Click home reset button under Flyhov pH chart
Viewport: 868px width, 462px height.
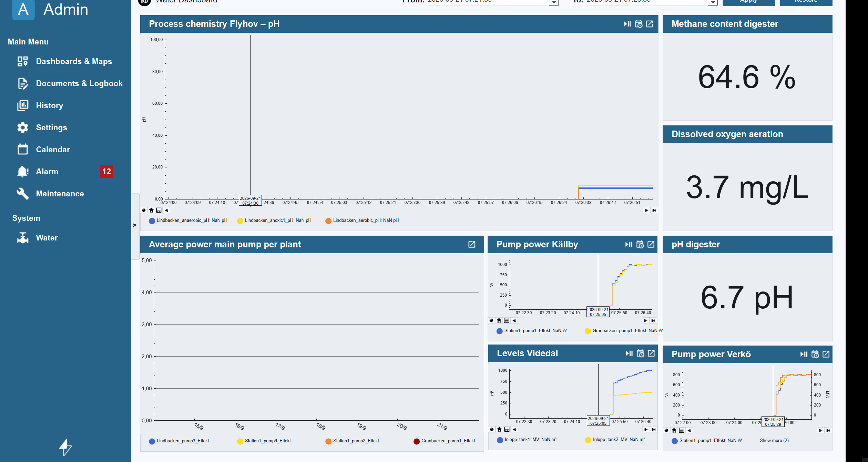tap(151, 211)
